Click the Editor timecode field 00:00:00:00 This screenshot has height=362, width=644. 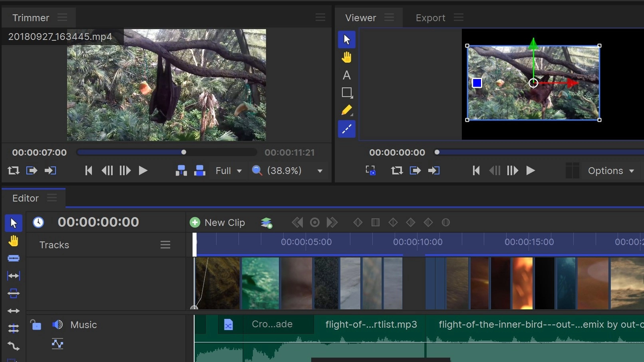[98, 222]
